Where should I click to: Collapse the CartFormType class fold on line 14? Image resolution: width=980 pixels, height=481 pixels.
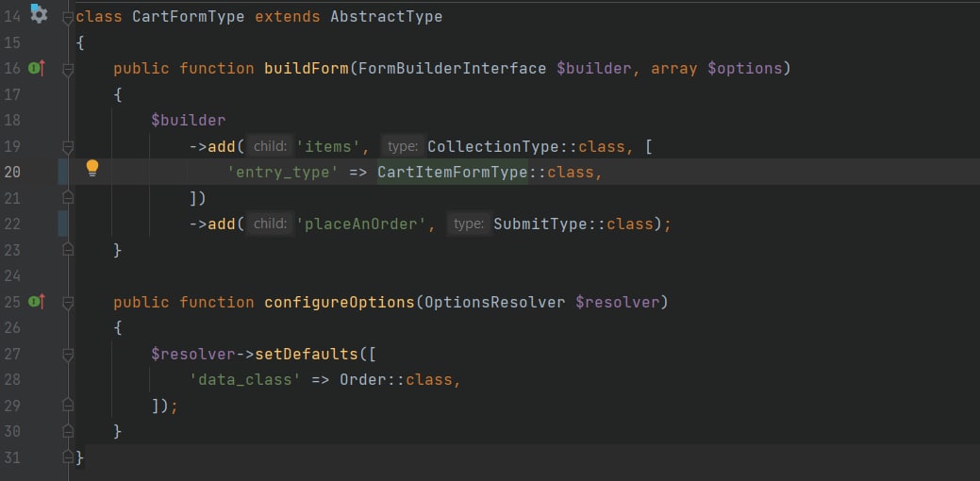click(x=68, y=19)
